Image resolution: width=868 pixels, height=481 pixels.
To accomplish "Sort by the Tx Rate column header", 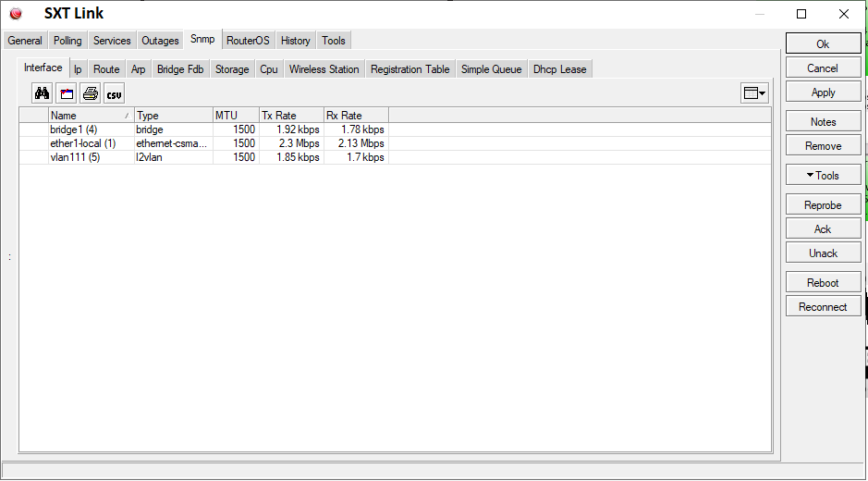I will pos(292,116).
